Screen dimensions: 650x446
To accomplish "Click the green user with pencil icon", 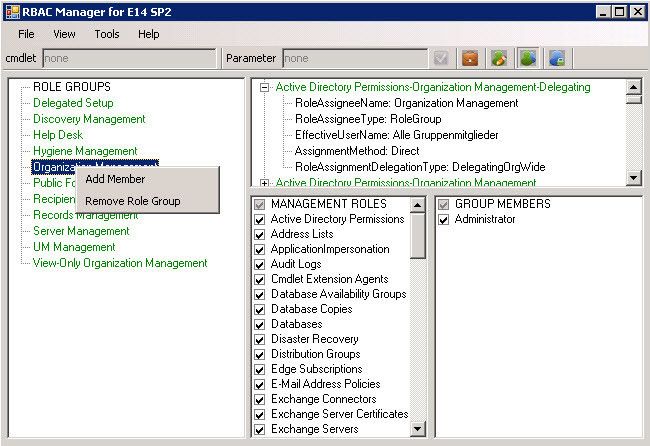I will 499,58.
